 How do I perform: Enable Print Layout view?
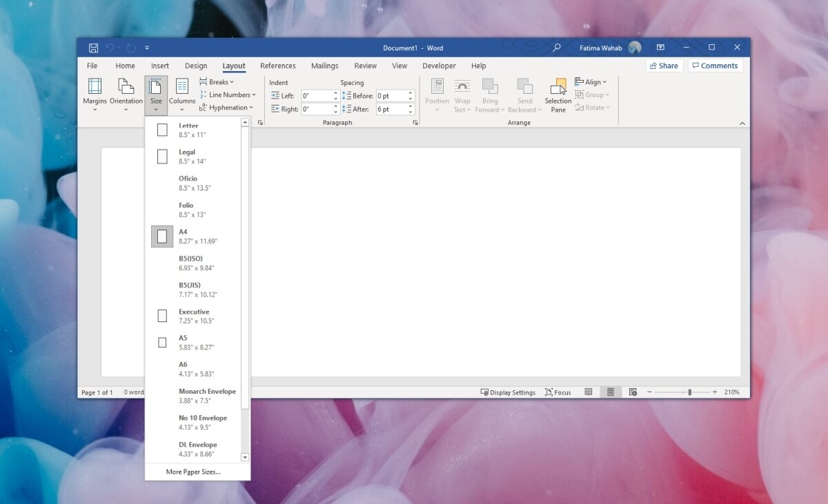tap(610, 392)
